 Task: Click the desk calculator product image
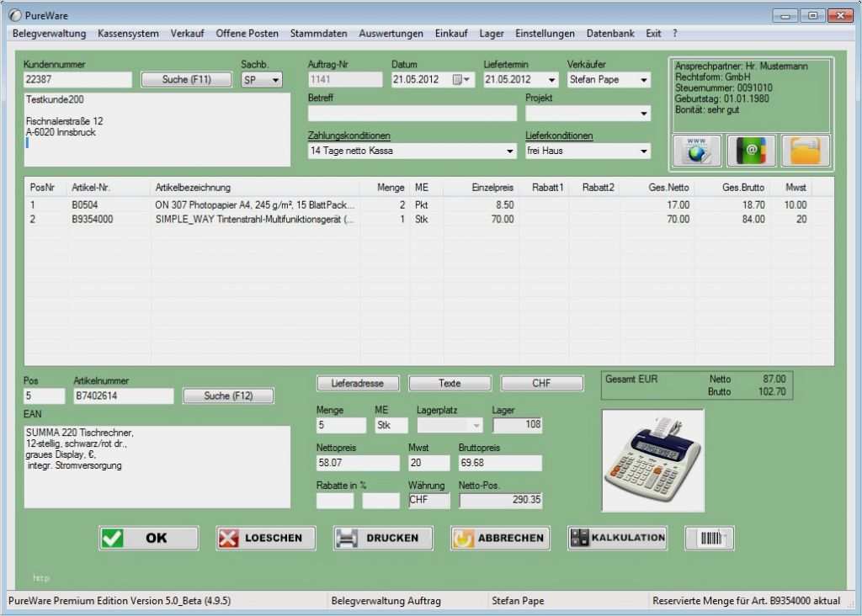[653, 459]
